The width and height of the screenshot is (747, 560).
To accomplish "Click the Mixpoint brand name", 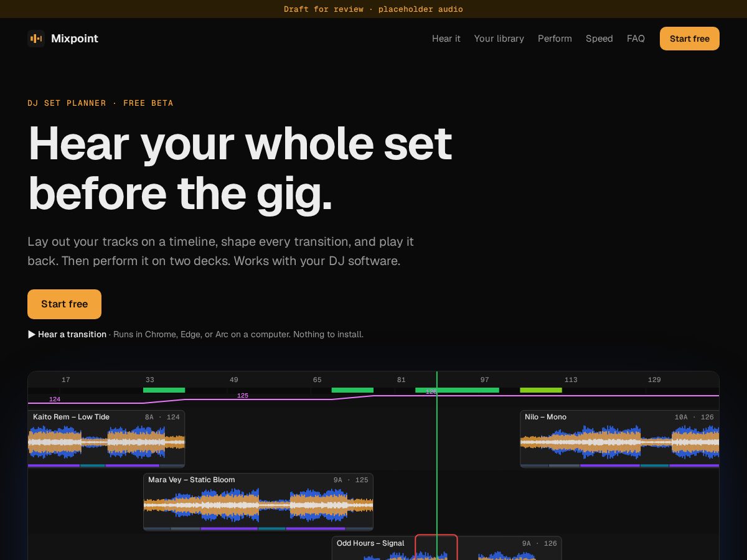I will click(75, 39).
